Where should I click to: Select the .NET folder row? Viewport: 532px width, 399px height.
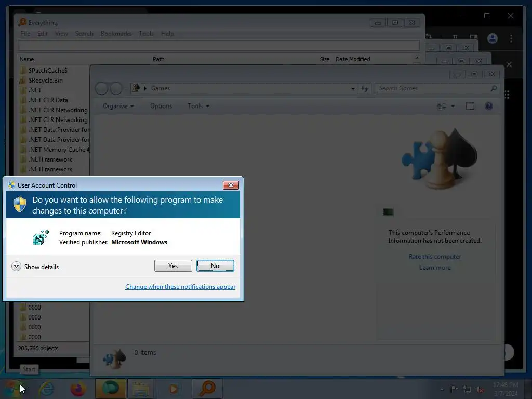coord(35,90)
